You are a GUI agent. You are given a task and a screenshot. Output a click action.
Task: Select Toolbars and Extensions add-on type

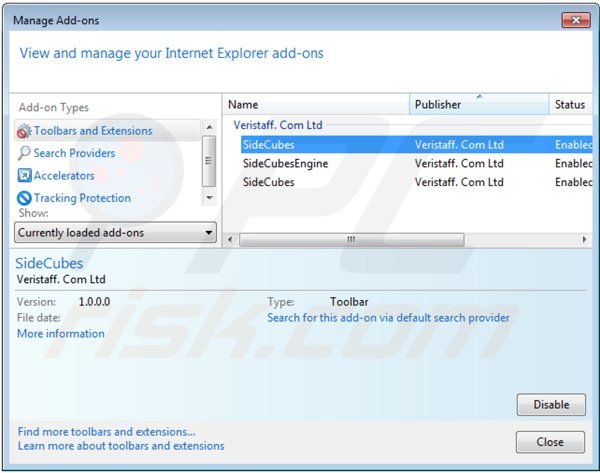point(108,130)
